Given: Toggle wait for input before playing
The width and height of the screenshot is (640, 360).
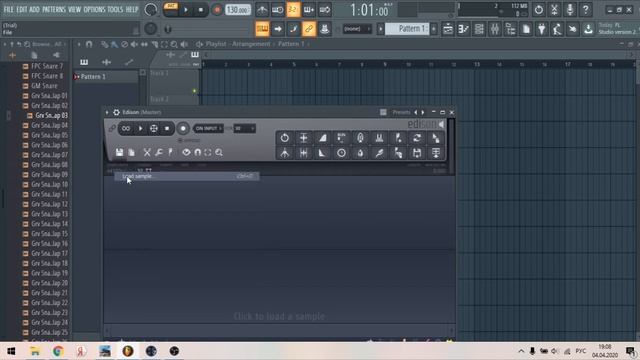Looking at the screenshot, I should tap(278, 10).
